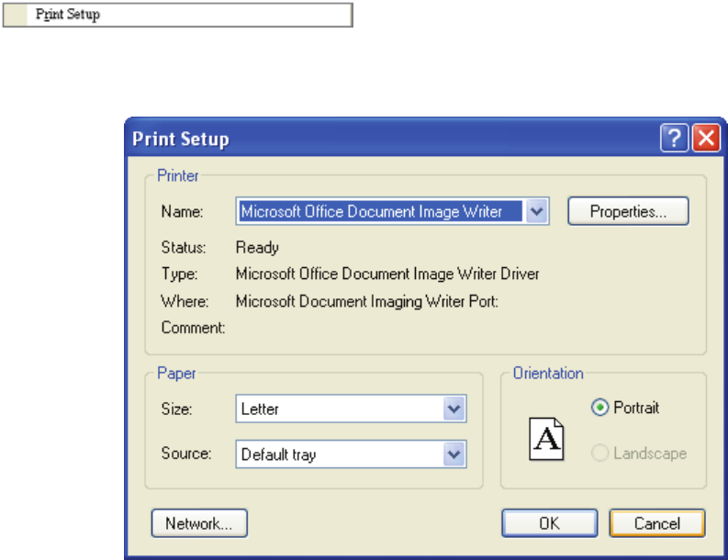Open the paper Source dropdown arrow

[x=454, y=454]
